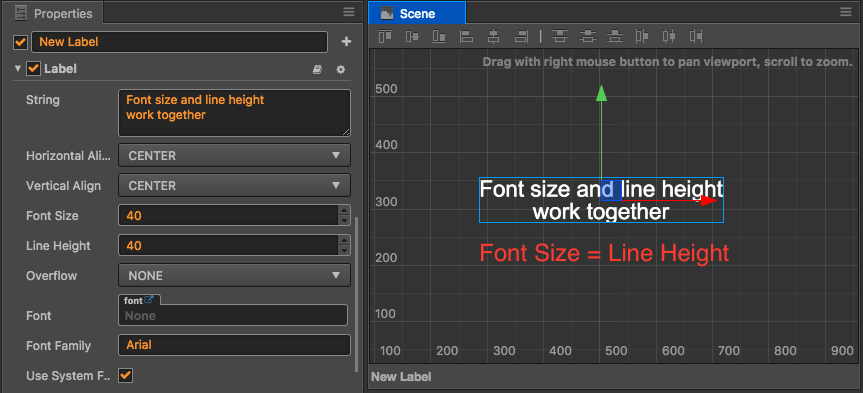Disable the Label component checkbox
Image resolution: width=863 pixels, height=393 pixels.
pyautogui.click(x=34, y=69)
